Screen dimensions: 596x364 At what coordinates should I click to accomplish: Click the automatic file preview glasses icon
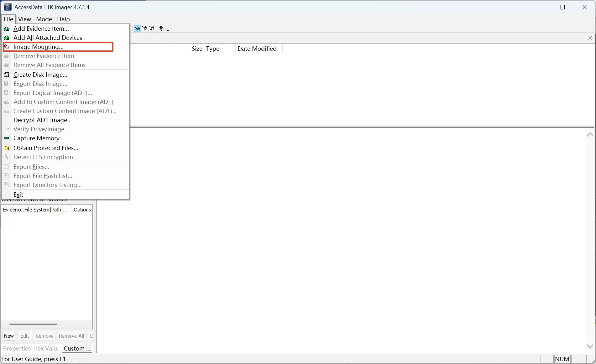[x=137, y=29]
